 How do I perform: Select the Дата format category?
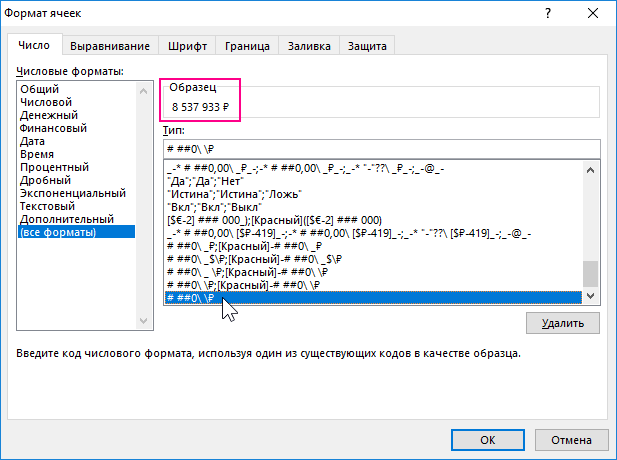coord(33,141)
